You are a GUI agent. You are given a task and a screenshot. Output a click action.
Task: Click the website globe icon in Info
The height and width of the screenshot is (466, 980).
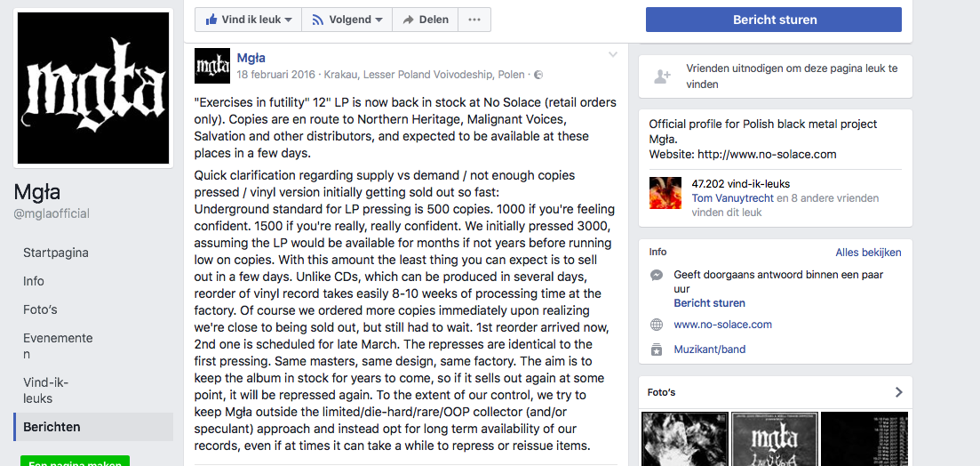657,325
